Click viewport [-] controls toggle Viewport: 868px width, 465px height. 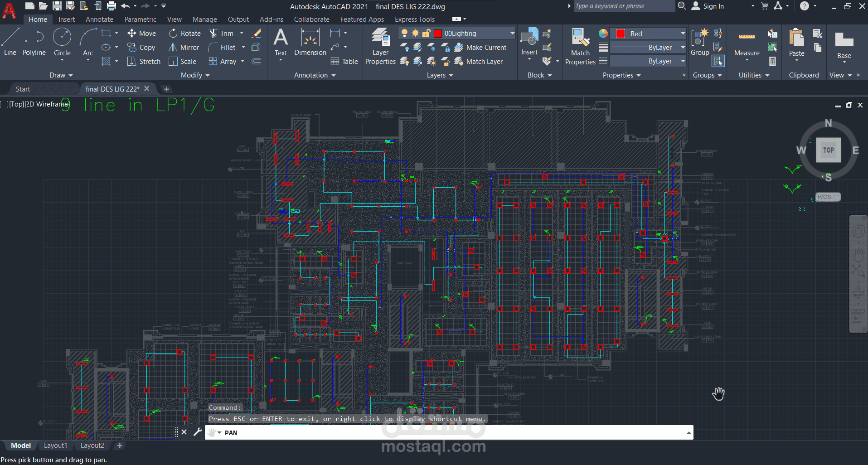pyautogui.click(x=4, y=104)
